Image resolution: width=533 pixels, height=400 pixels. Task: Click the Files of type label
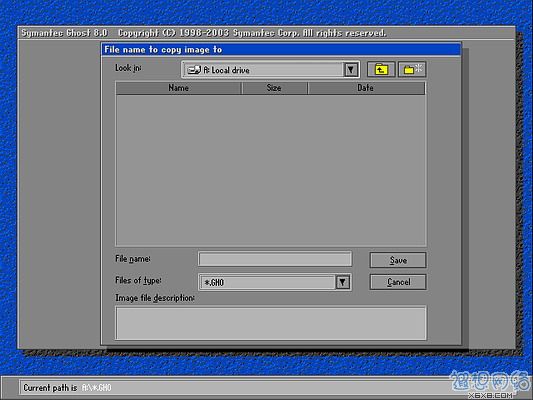coord(138,280)
